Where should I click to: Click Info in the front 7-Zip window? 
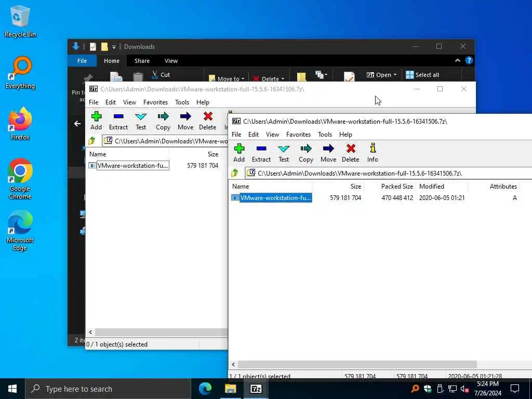coord(373,153)
